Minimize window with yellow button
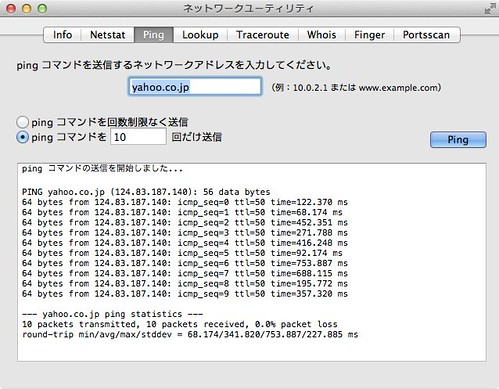The image size is (499, 389). pyautogui.click(x=27, y=8)
